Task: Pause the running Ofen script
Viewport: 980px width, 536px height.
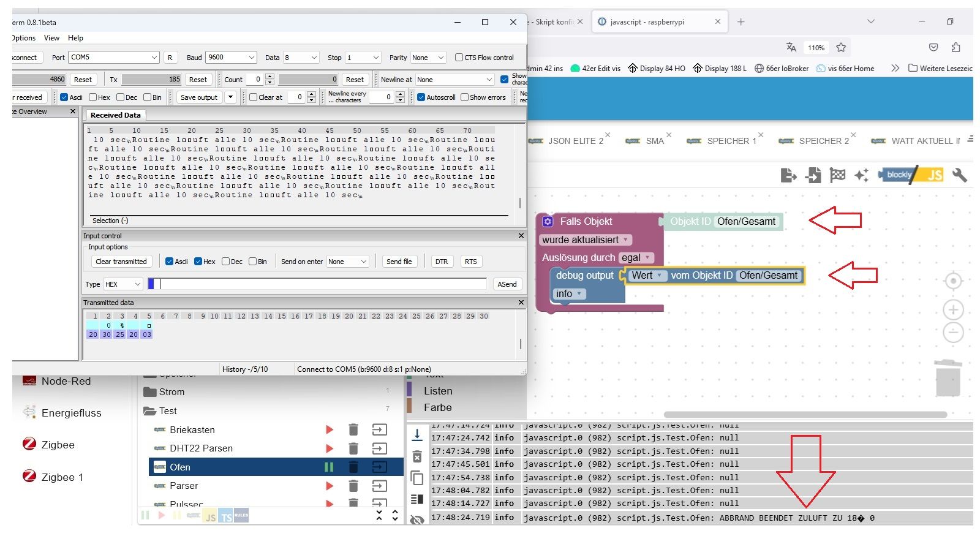Action: (329, 467)
